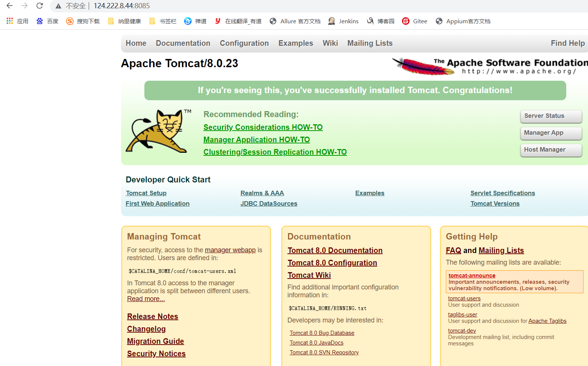The image size is (588, 366).
Task: Open the Youdao translate bookmark icon
Action: click(217, 21)
